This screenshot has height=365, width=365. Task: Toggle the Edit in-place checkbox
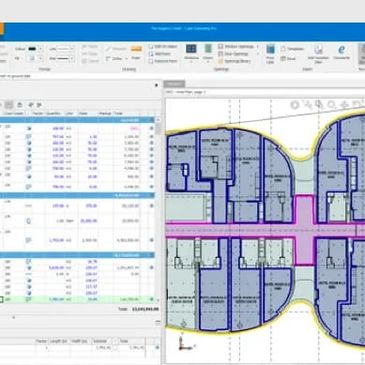(x=151, y=46)
